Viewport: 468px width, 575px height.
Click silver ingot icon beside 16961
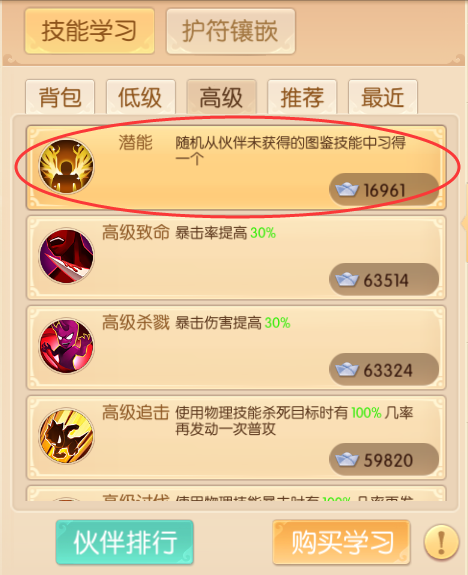click(x=347, y=190)
